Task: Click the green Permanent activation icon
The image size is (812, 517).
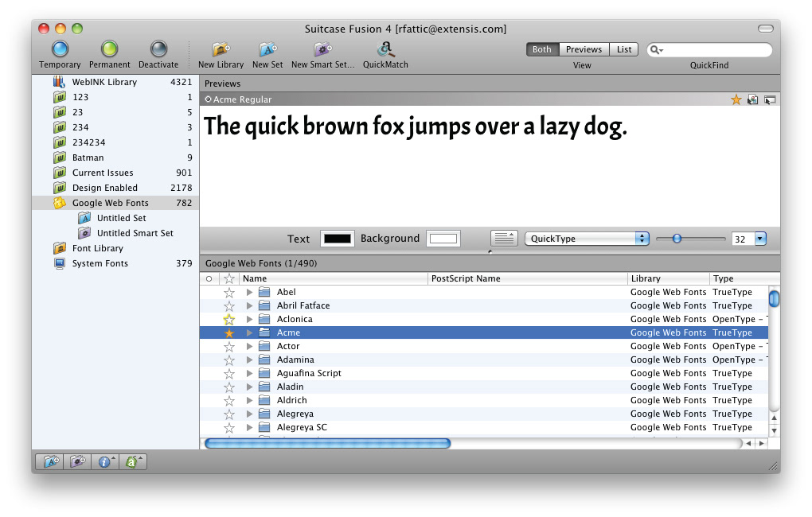Action: coord(109,49)
